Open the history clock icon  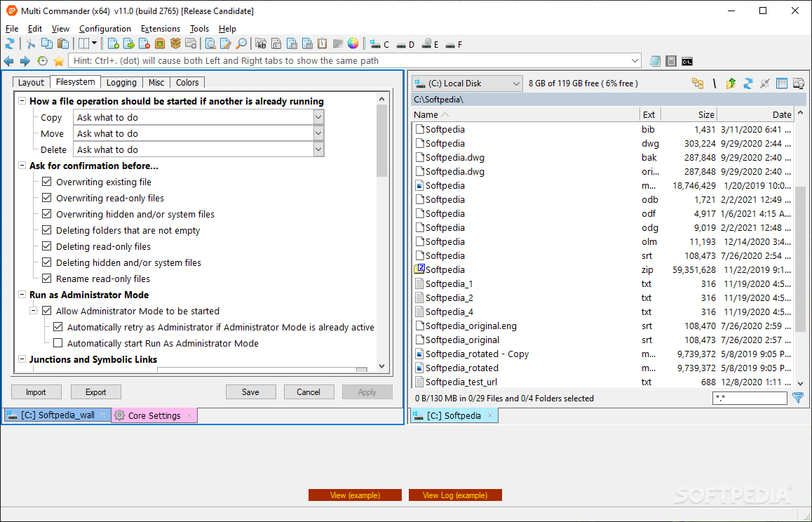pos(43,61)
